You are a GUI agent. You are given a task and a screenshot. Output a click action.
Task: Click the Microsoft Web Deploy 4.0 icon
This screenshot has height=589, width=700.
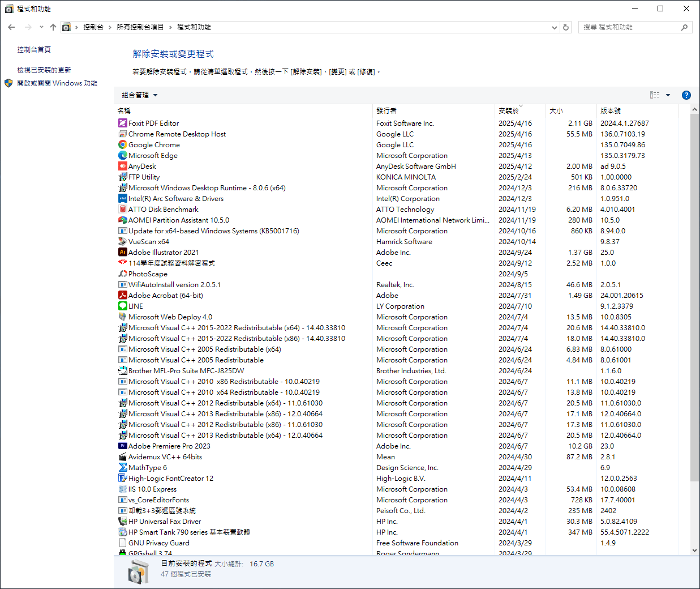point(123,317)
